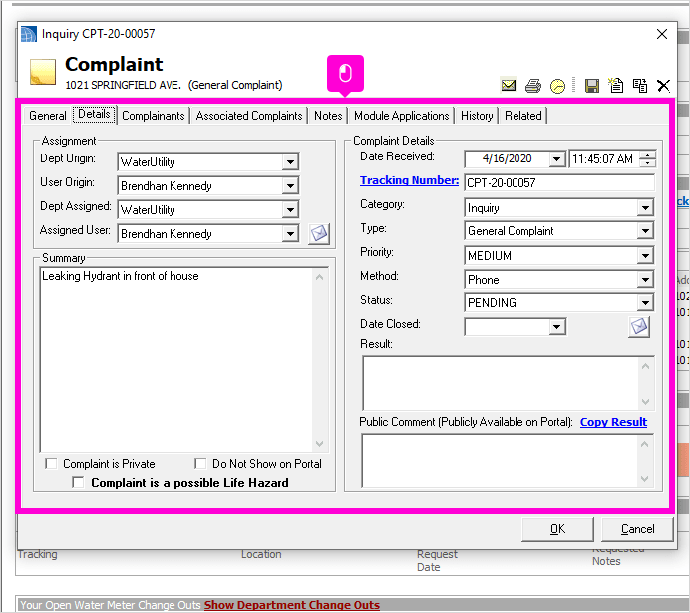
Task: Enable Complaint is Private checkbox
Action: 51,463
